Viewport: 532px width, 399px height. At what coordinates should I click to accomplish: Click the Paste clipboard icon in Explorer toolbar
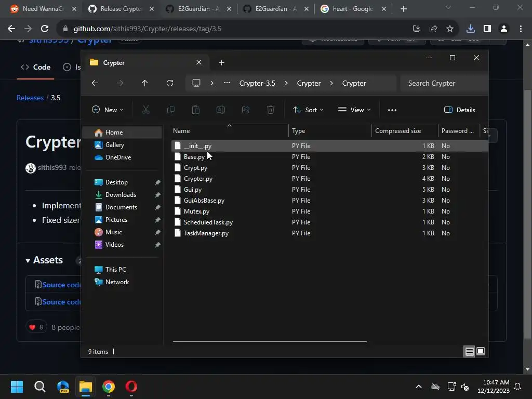click(x=196, y=110)
